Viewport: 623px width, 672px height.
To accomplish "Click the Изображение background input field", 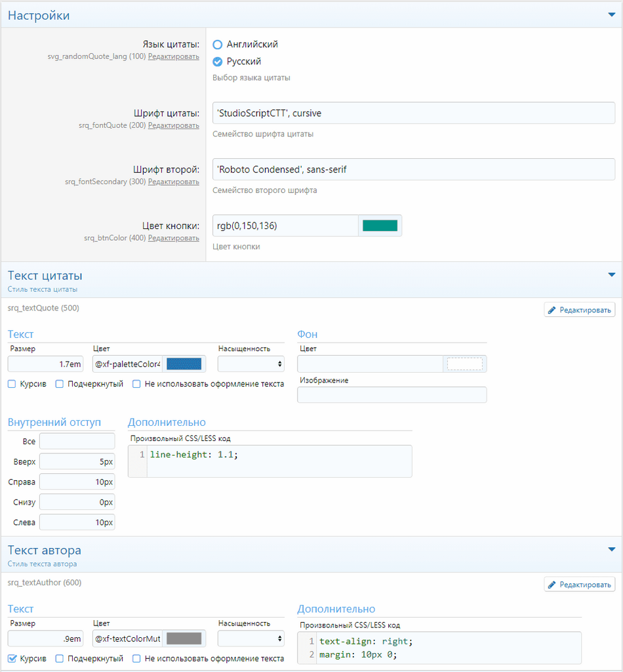I will (x=392, y=394).
